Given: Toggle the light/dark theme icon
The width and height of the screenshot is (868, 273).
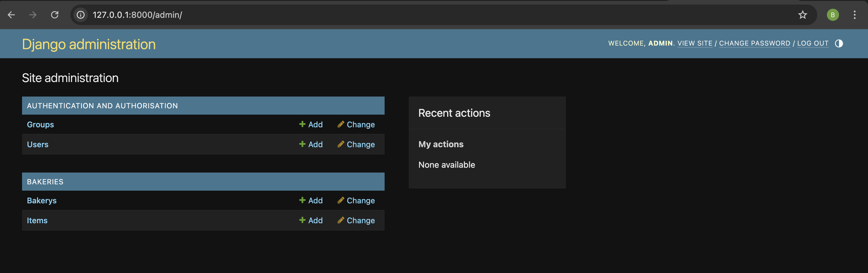Looking at the screenshot, I should pos(839,43).
